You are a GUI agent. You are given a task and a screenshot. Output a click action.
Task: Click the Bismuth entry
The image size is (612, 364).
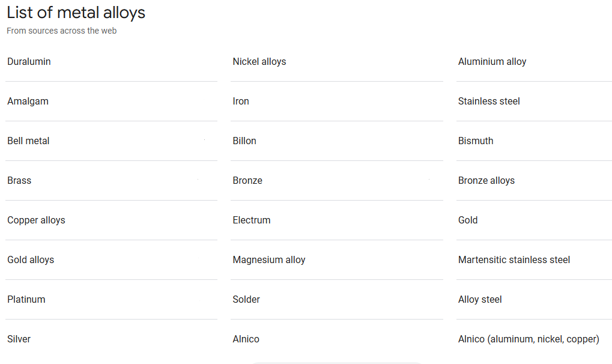pos(476,141)
